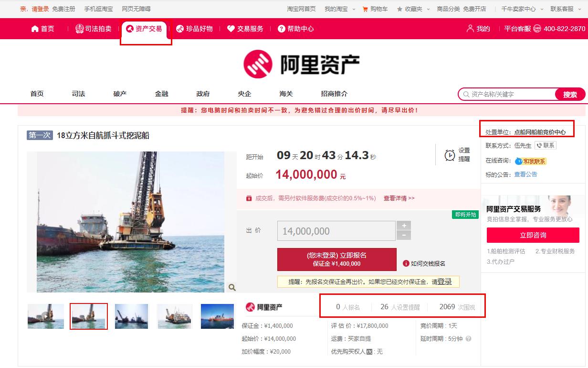This screenshot has width=588, height=368.
Task: Open the 金融 category tab
Action: 161,94
